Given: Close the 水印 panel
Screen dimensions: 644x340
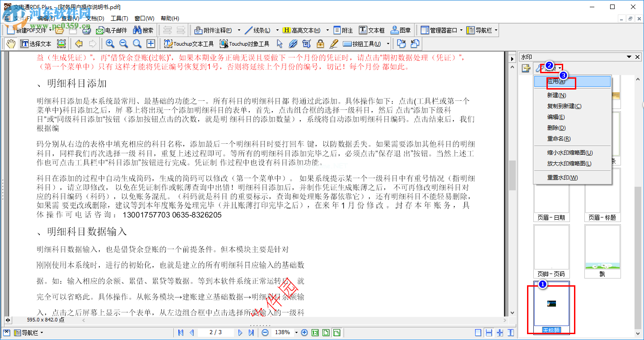Looking at the screenshot, I should (x=638, y=57).
